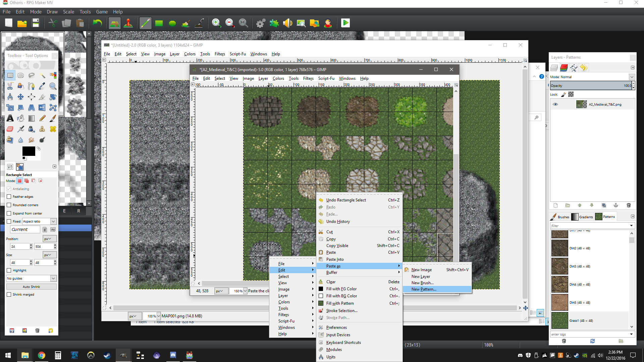
Task: Enable the Feather edges checkbox
Action: click(x=9, y=197)
